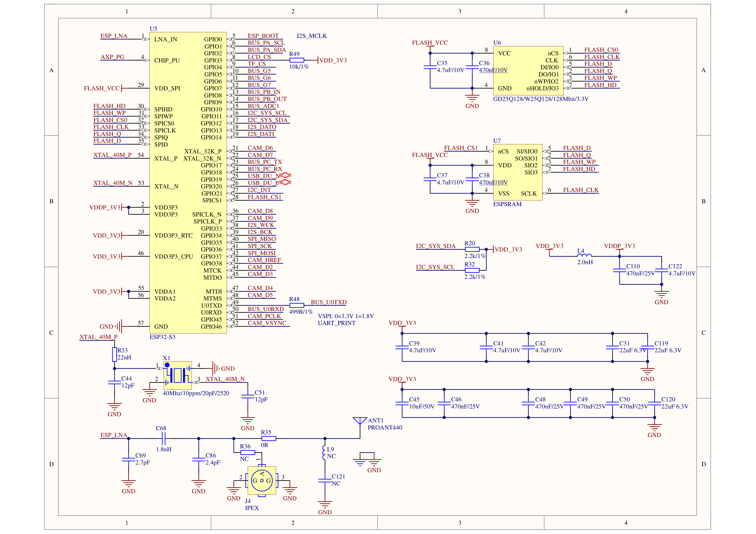This screenshot has width=756, height=534.
Task: Click the X1 crystal oscillator symbol
Action: pos(177,375)
